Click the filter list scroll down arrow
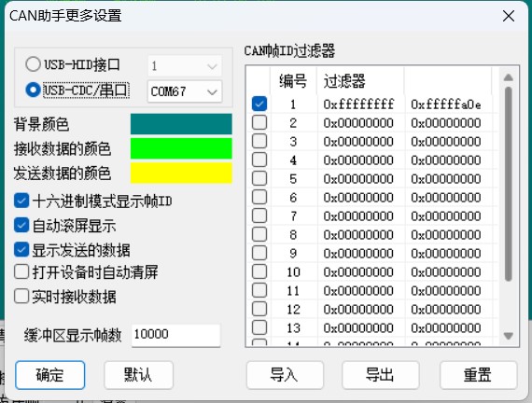The width and height of the screenshot is (532, 403). [509, 336]
